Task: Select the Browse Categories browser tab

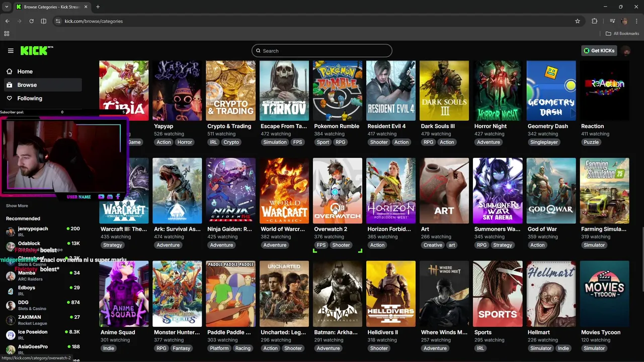Action: tap(52, 7)
